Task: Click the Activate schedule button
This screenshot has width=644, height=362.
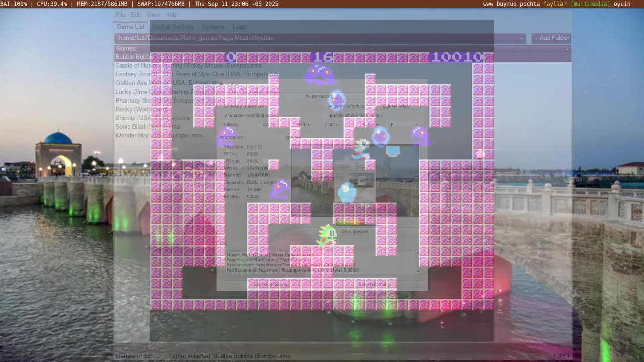Action: (346, 106)
